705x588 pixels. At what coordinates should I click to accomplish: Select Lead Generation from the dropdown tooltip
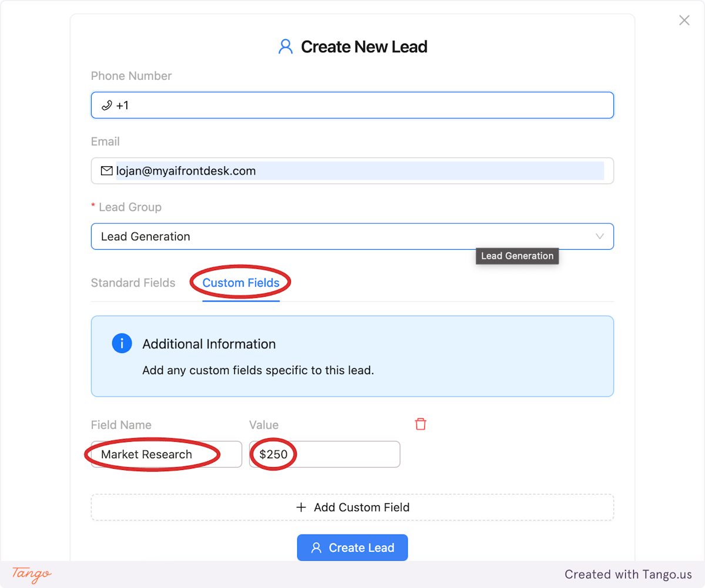click(517, 256)
